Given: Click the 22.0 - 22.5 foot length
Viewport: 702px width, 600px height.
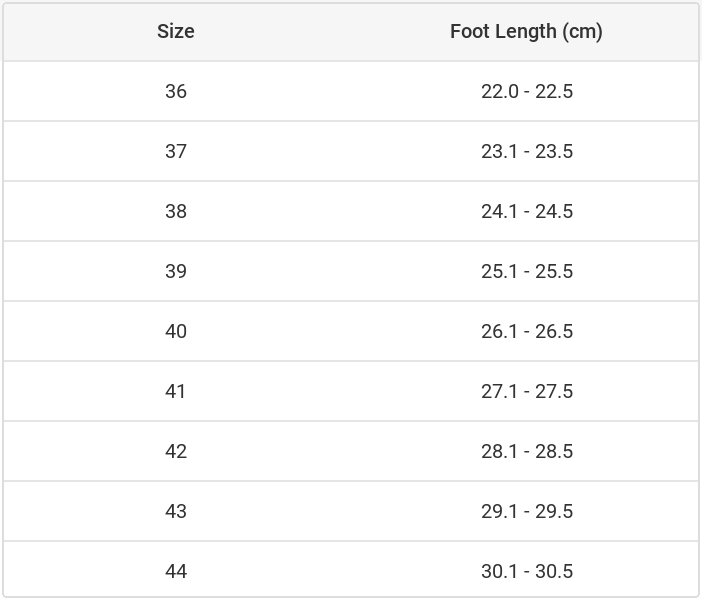Looking at the screenshot, I should coord(526,91).
